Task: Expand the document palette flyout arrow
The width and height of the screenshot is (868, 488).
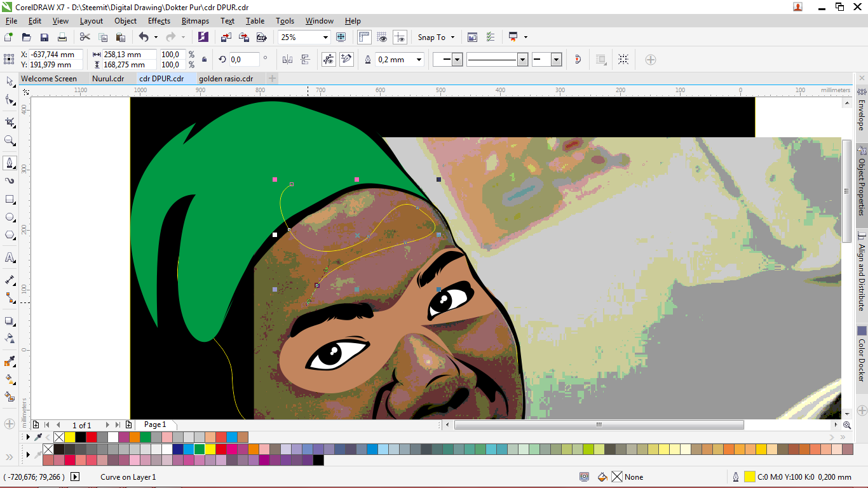Action: (x=27, y=437)
